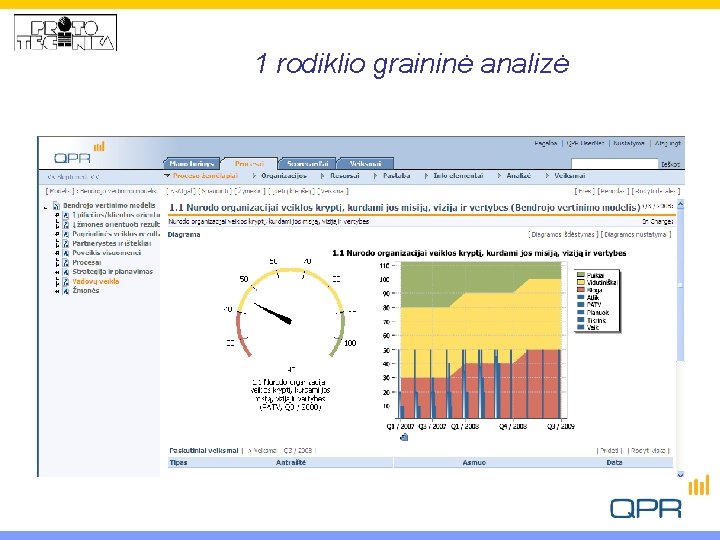Select Žmonės in tree
Viewport: 720px width, 540px height.
[x=85, y=291]
